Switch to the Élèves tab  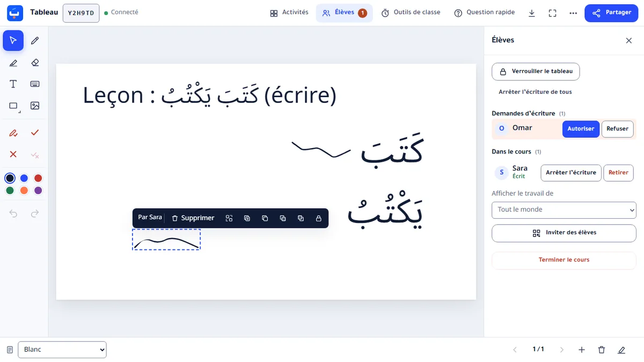pyautogui.click(x=345, y=13)
